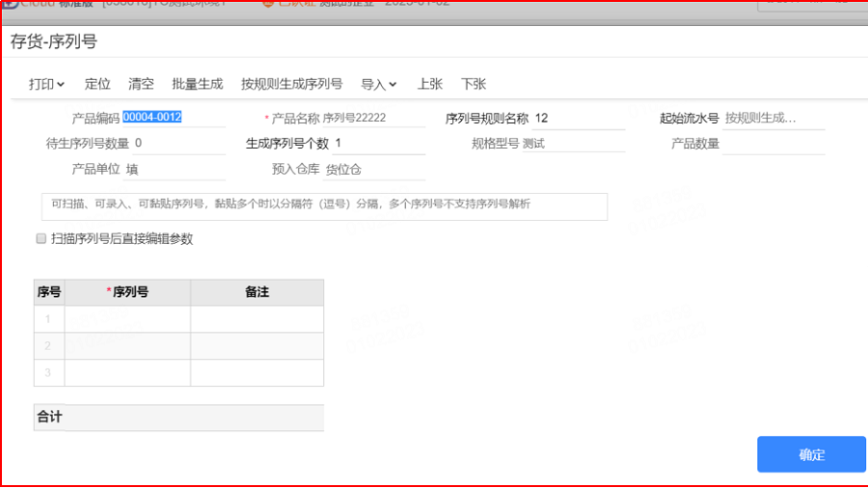Click the 预入仓库 field showing 货位仓

373,170
